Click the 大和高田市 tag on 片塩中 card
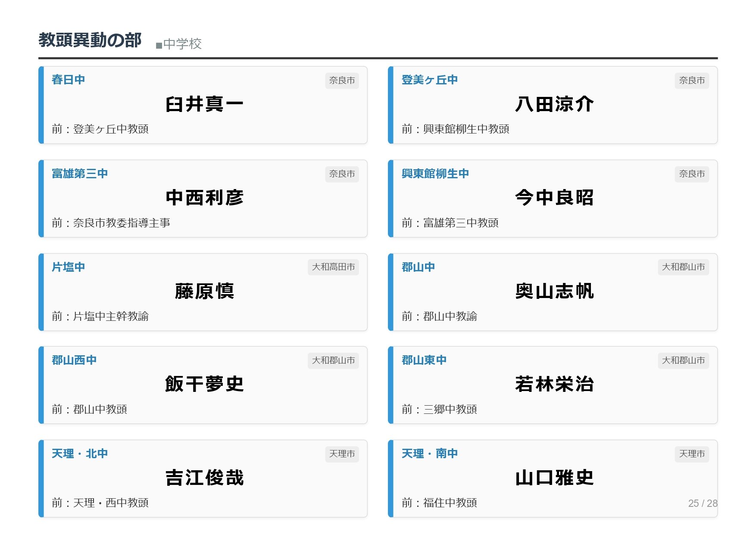Viewport: 756px width, 534px height. click(x=333, y=267)
